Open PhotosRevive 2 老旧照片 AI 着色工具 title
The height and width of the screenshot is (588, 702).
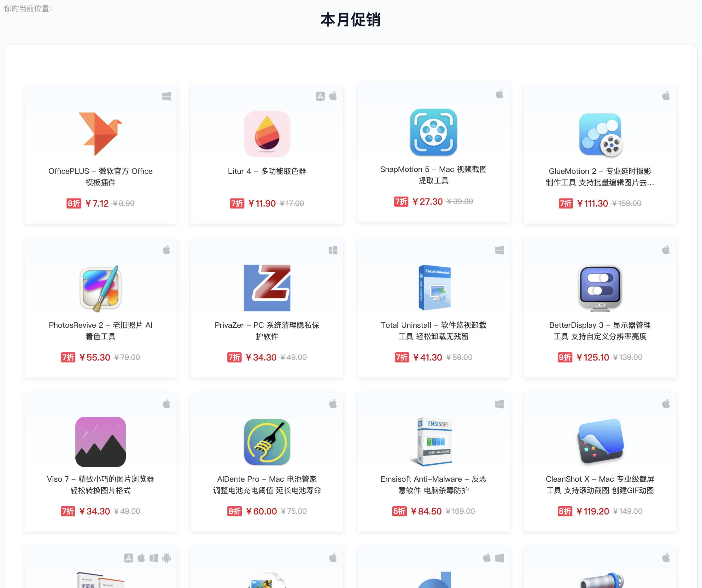point(100,331)
